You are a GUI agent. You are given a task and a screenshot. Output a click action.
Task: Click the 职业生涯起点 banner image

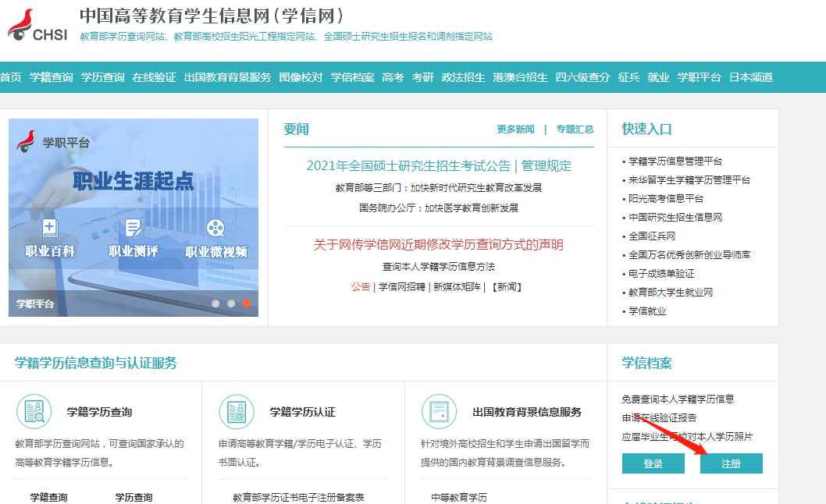(134, 181)
